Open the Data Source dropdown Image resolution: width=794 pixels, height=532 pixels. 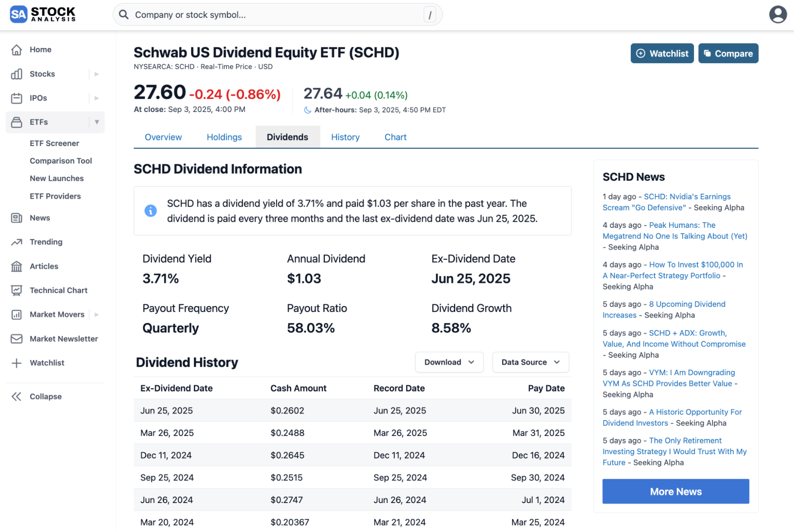[531, 362]
